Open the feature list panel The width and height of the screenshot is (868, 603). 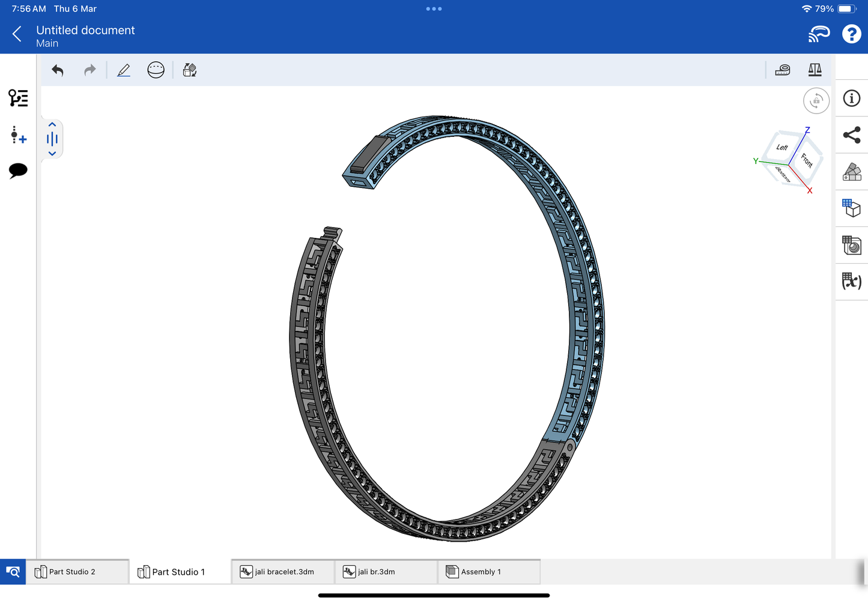18,98
